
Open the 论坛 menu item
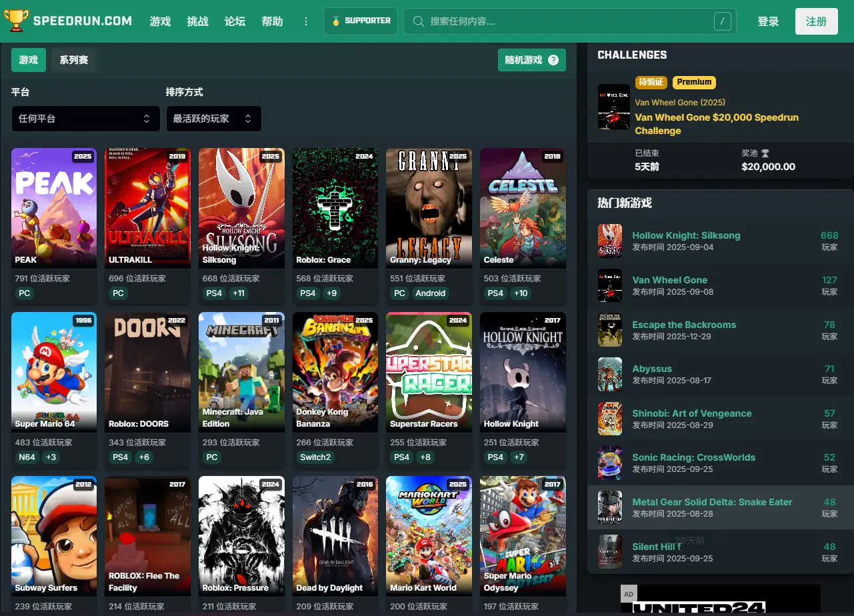coord(235,21)
